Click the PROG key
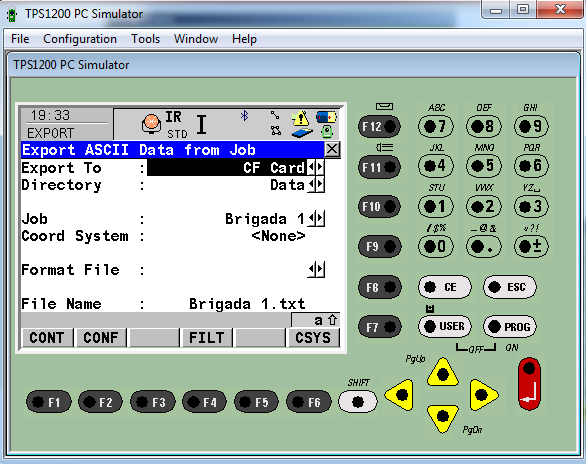Viewport: 586px width, 464px height. [510, 327]
